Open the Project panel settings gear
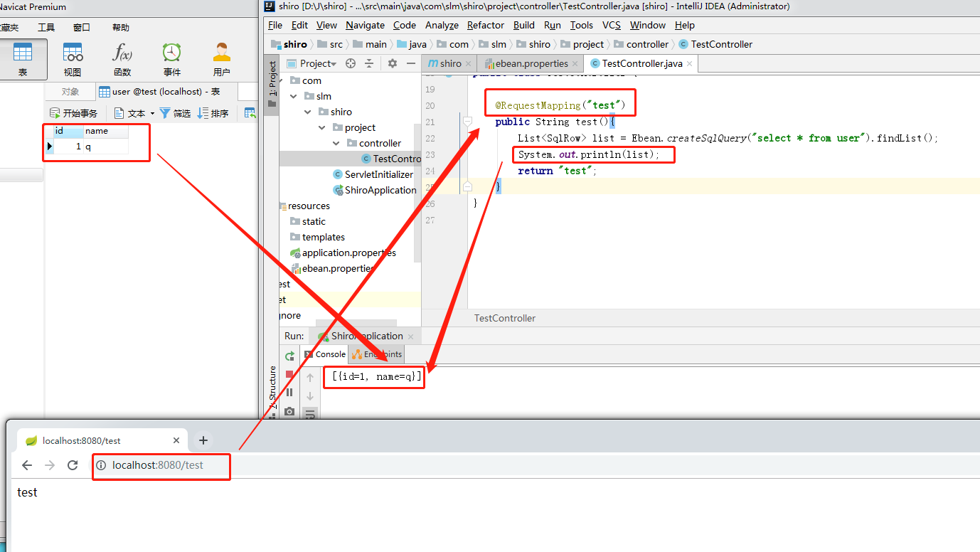Viewport: 980px width, 552px height. pos(392,63)
